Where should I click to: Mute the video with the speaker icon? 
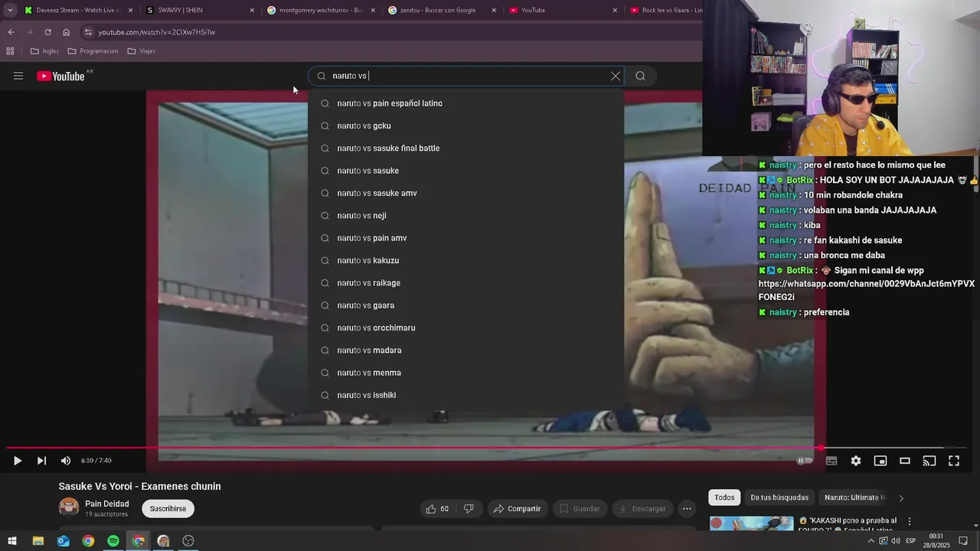click(66, 461)
